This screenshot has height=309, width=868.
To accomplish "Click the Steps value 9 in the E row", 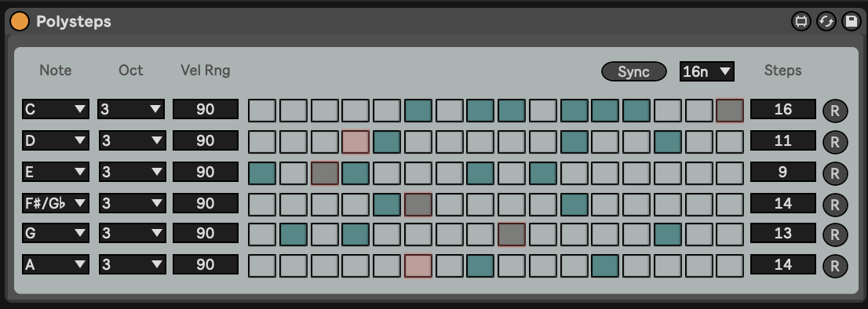I will coord(782,172).
